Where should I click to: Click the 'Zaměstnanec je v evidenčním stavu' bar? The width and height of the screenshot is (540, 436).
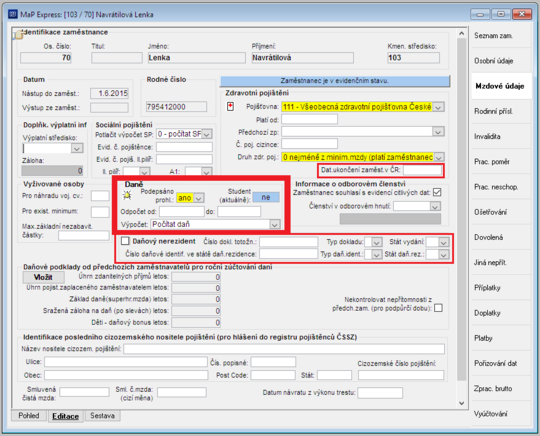pos(335,81)
